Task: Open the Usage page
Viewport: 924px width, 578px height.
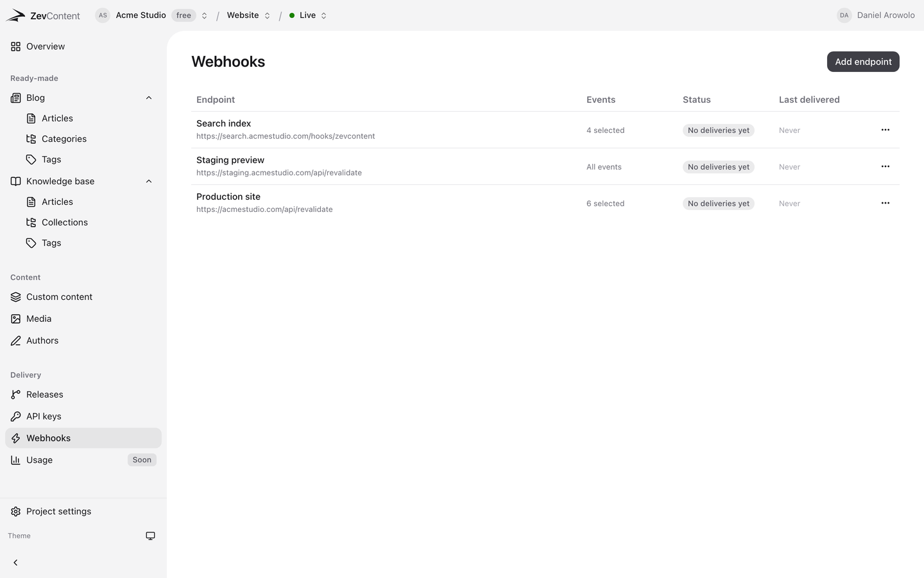Action: coord(83,460)
